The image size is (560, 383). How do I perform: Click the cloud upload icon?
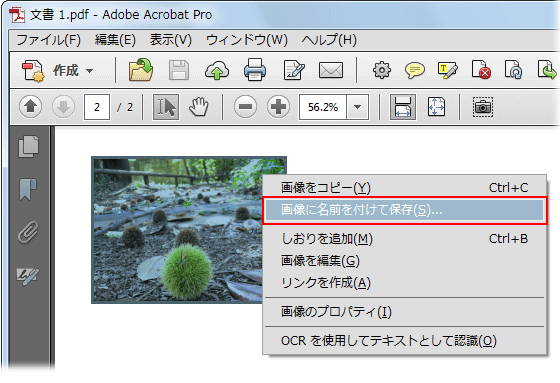coord(217,70)
